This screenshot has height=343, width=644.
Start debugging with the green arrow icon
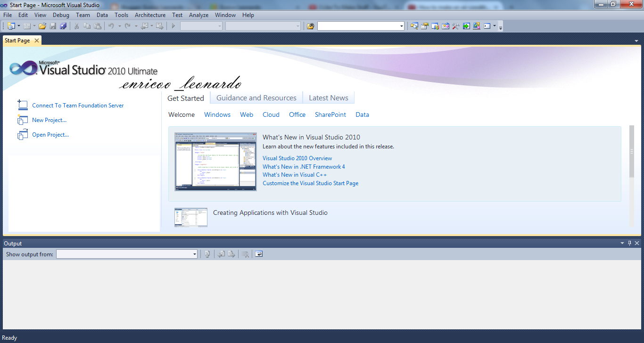173,26
